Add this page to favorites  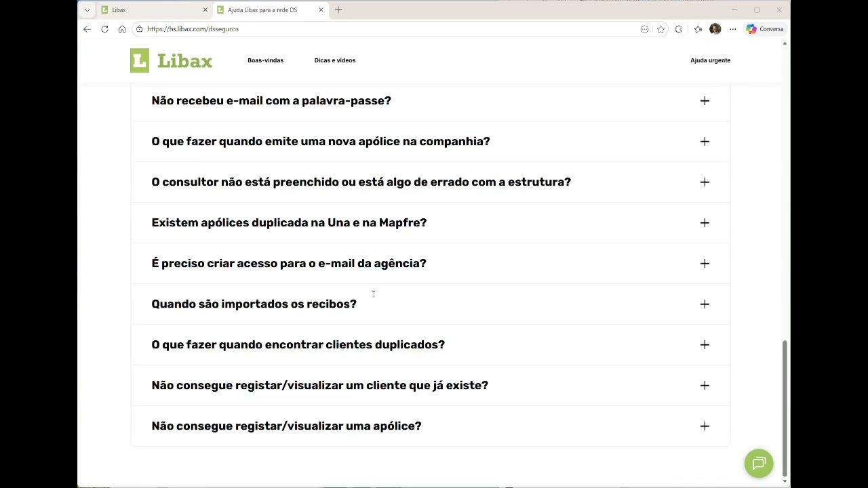pos(660,29)
